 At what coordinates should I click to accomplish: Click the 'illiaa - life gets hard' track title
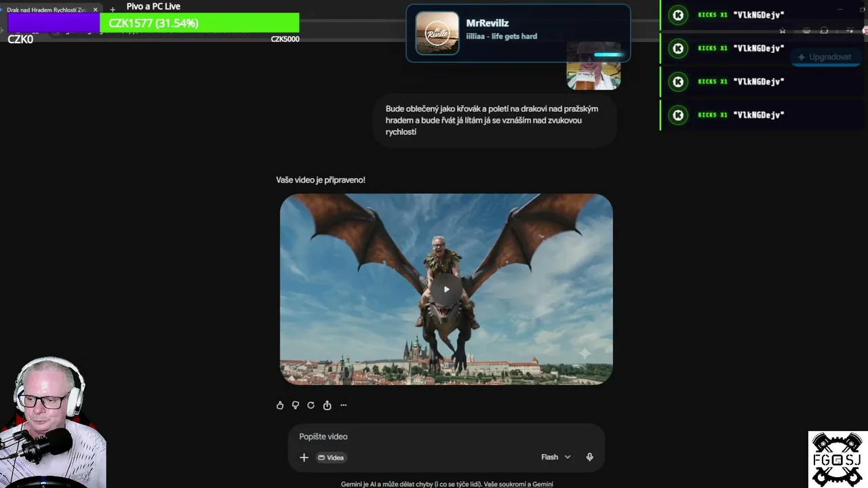tap(501, 36)
